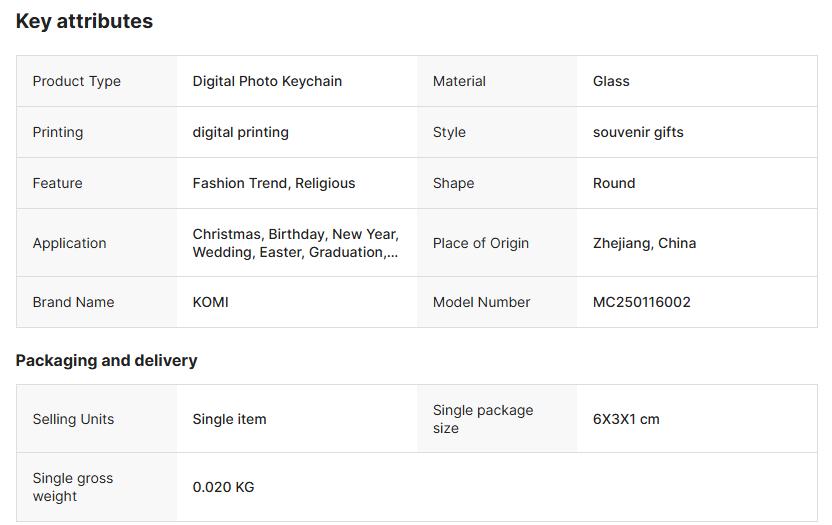Screen dimensions: 832x525
Task: Select Fashion Trend, Religious feature text
Action: (x=274, y=183)
